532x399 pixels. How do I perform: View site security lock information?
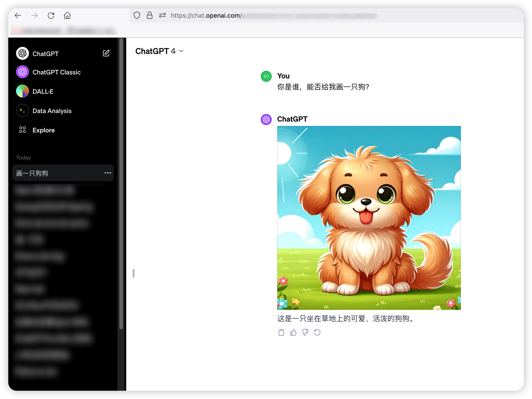point(150,15)
